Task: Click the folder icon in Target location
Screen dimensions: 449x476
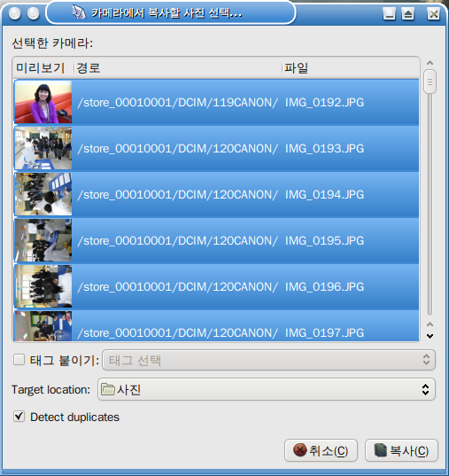Action: [108, 389]
